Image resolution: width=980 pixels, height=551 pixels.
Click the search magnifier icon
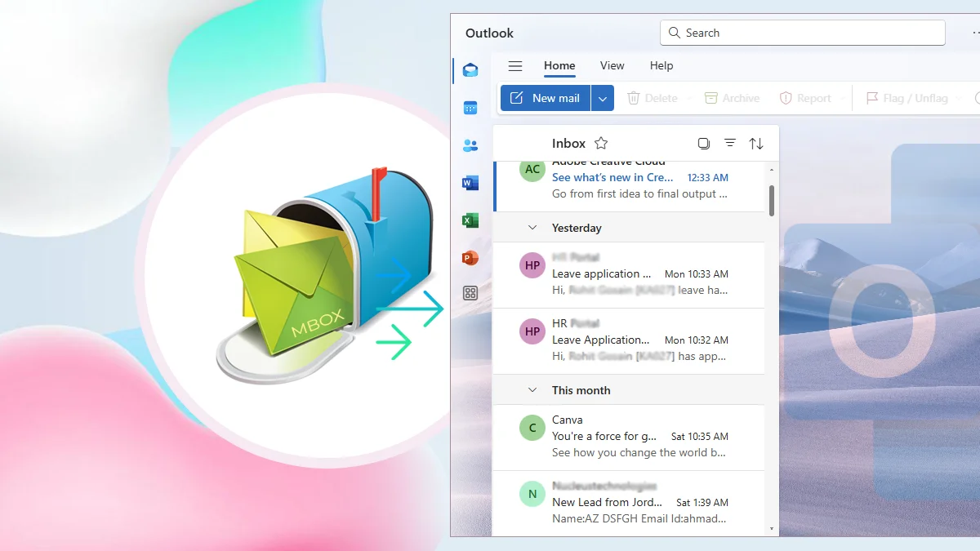[x=675, y=33]
